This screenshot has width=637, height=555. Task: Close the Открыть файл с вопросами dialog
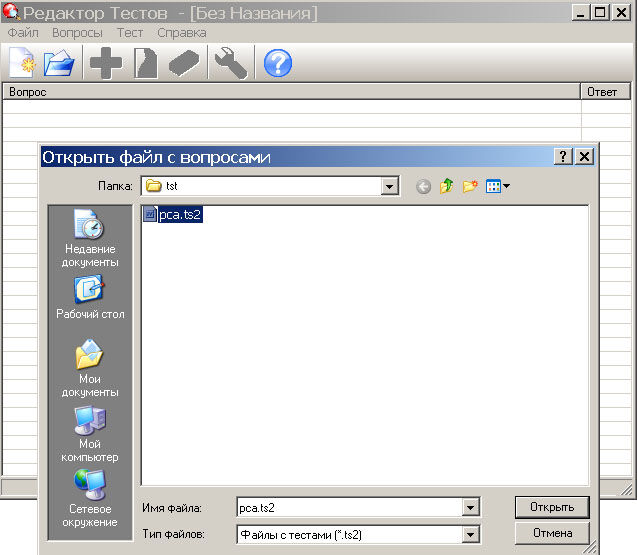[x=584, y=156]
